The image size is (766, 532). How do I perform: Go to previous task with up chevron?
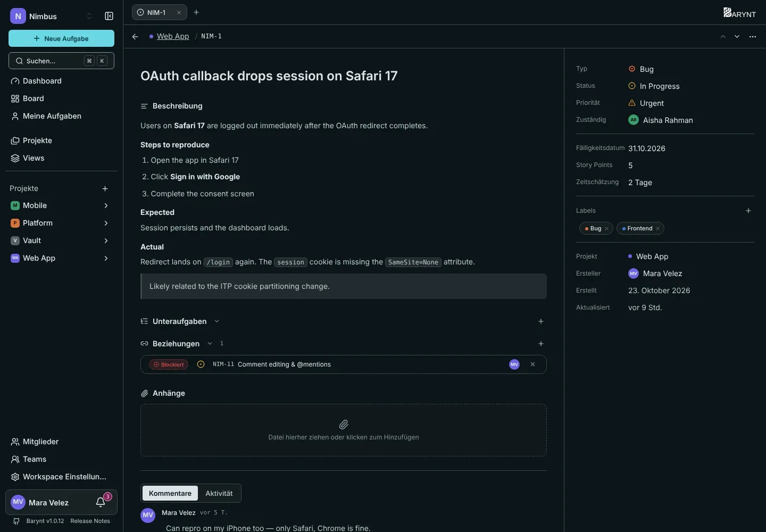coord(723,36)
